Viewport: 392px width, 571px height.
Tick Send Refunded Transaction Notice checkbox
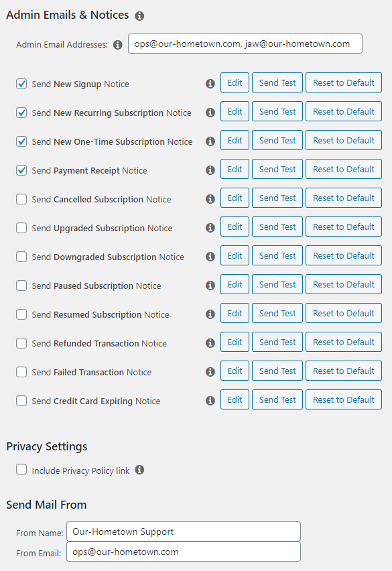coord(21,343)
